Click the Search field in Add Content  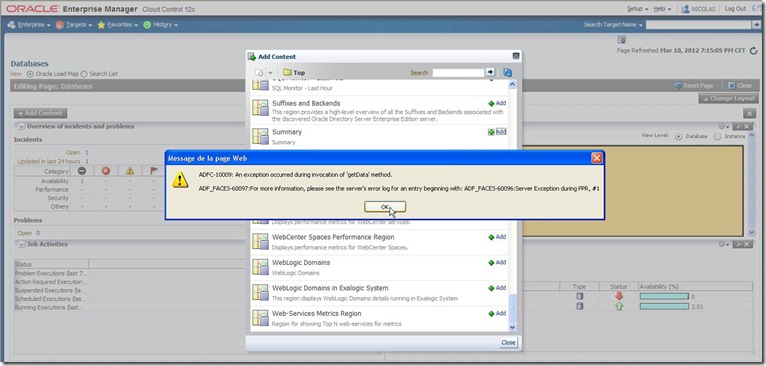coord(458,72)
